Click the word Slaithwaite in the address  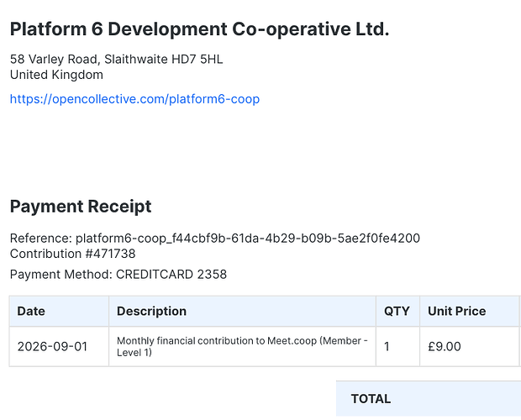[x=136, y=59]
